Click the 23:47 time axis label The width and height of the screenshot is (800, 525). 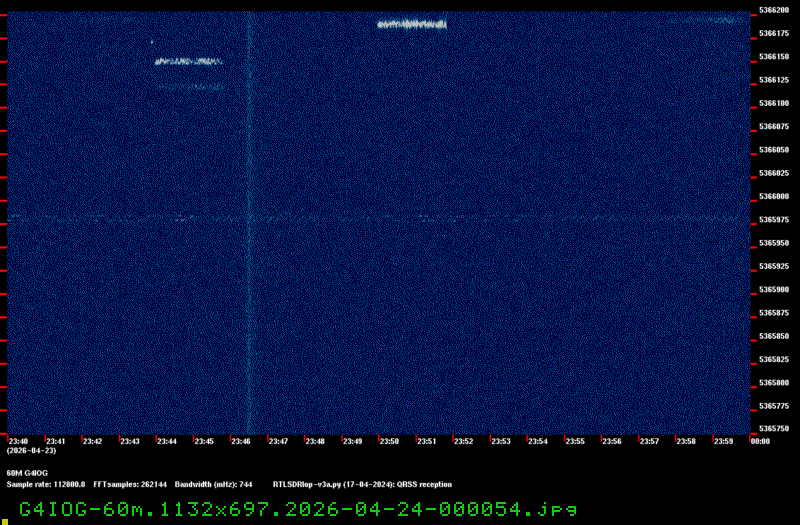[278, 441]
